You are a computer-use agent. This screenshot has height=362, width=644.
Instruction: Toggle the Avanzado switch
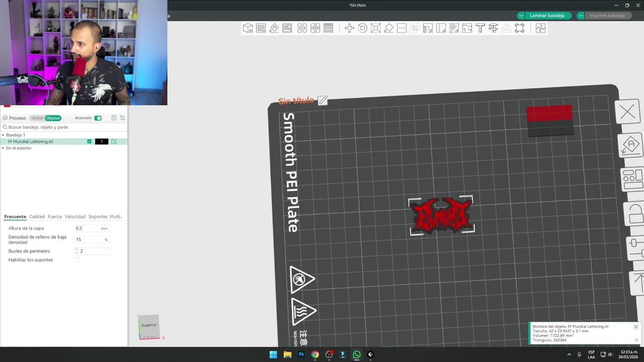tap(98, 118)
